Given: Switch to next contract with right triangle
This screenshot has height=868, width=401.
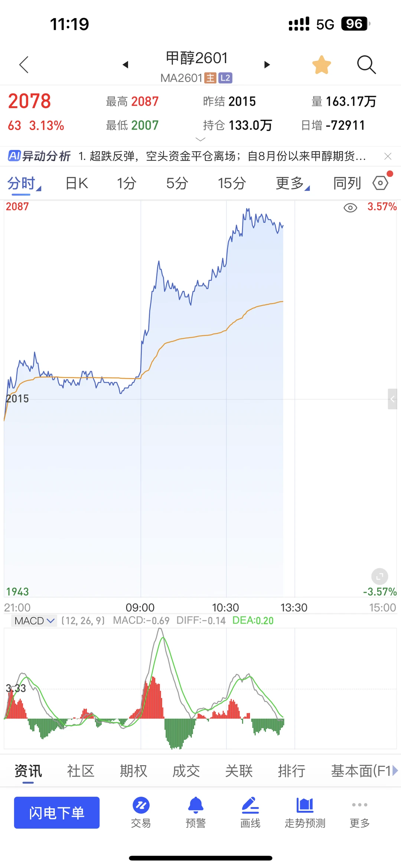Looking at the screenshot, I should (267, 65).
